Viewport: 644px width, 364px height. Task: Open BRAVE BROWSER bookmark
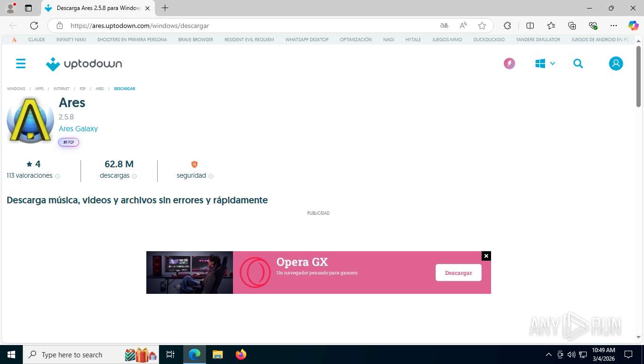196,40
